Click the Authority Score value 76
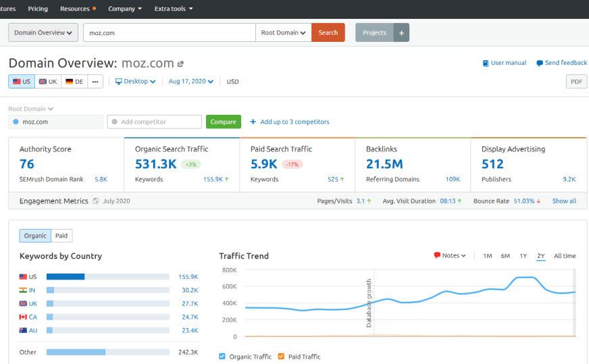 26,164
